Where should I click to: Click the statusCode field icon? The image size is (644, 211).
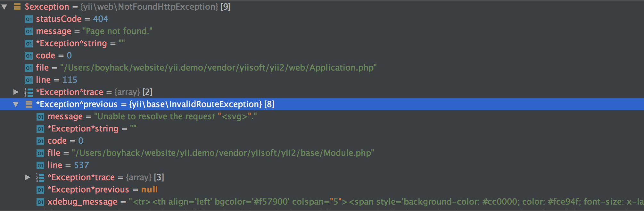29,19
